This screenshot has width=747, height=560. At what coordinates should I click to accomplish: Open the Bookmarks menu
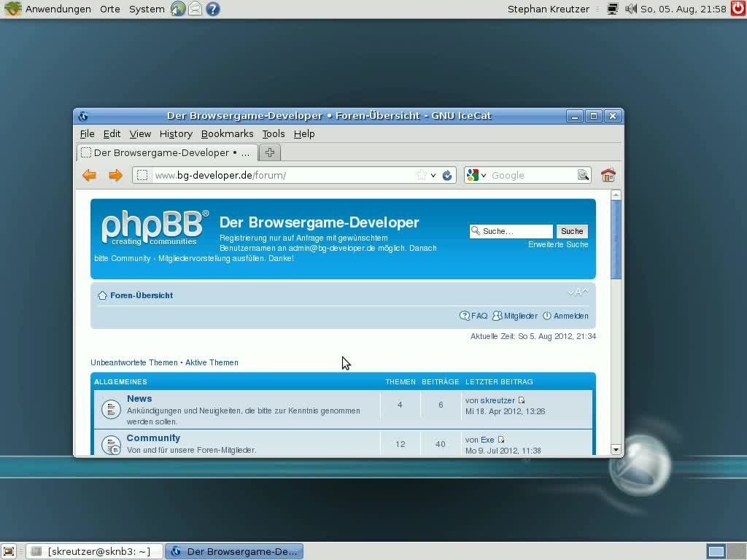(x=228, y=134)
